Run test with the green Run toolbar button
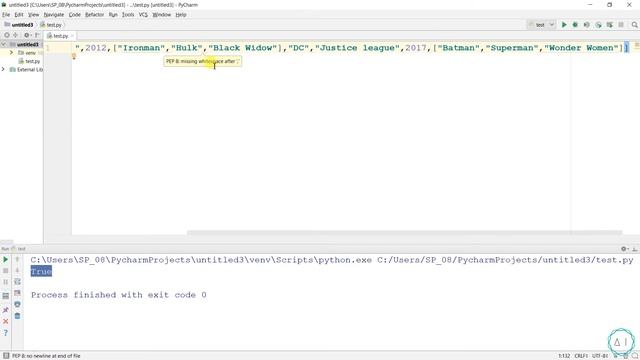The width and height of the screenshot is (640, 360). 564,25
